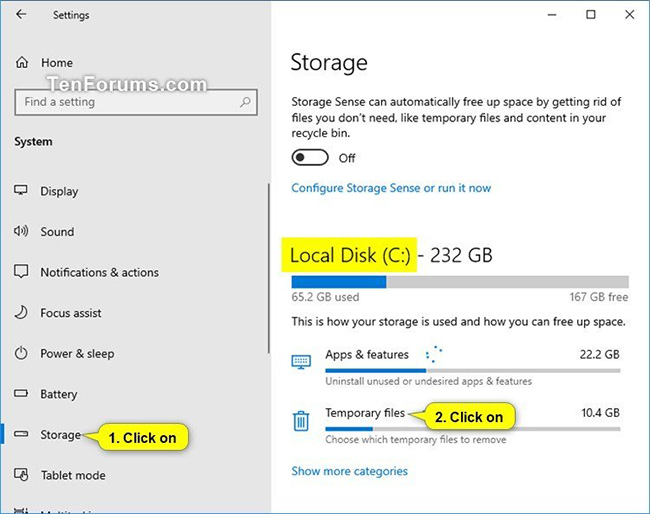Select Storage in the sidebar
This screenshot has height=514, width=650.
60,435
